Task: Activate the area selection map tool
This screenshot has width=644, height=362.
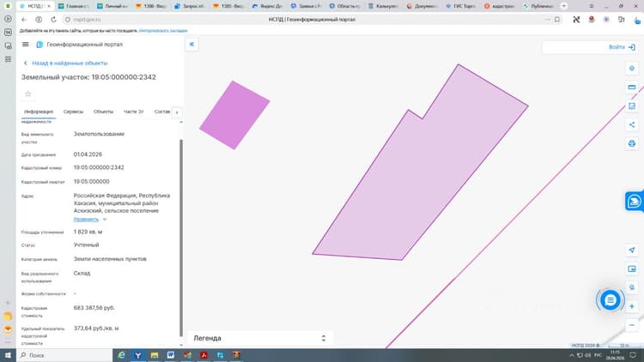Action: pos(632,106)
